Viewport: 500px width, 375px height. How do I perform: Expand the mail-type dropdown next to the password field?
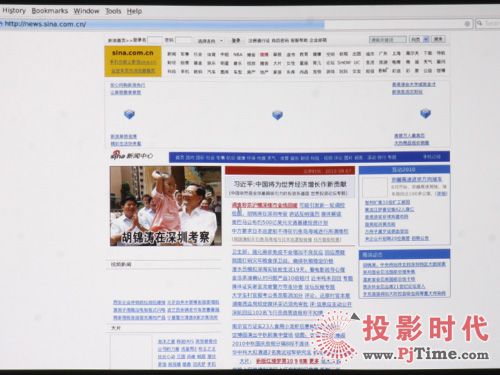[210, 41]
